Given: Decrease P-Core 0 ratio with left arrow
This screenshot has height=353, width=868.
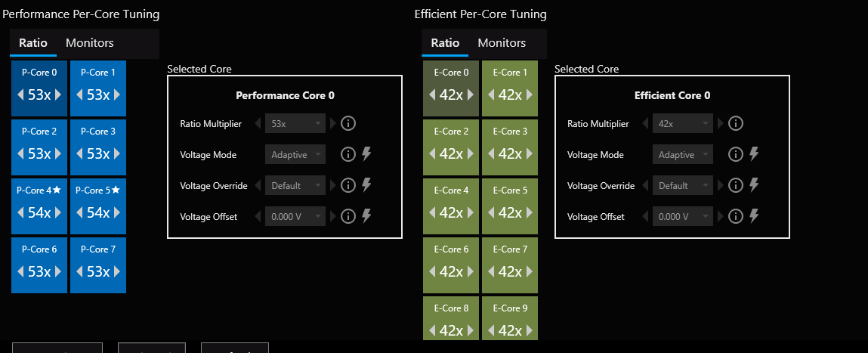Looking at the screenshot, I should coord(20,94).
